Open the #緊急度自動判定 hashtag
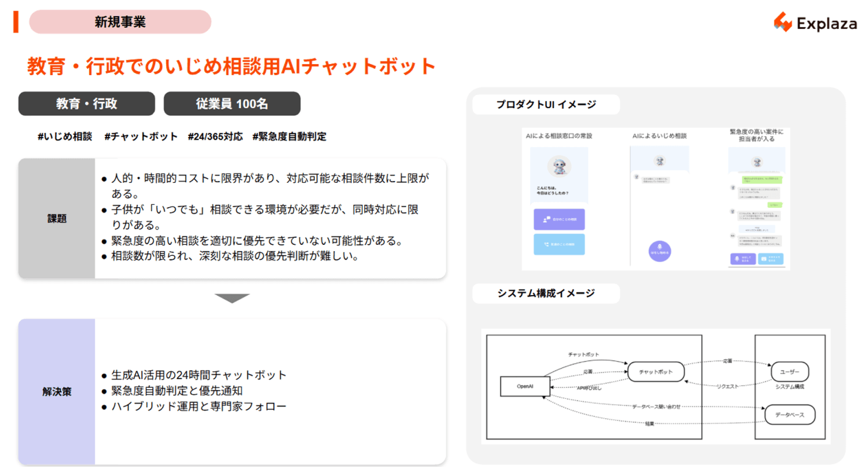 click(289, 137)
